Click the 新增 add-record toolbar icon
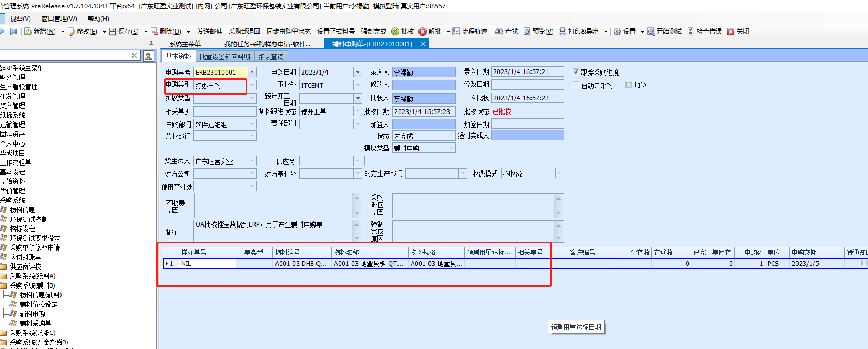The width and height of the screenshot is (868, 349). (28, 32)
